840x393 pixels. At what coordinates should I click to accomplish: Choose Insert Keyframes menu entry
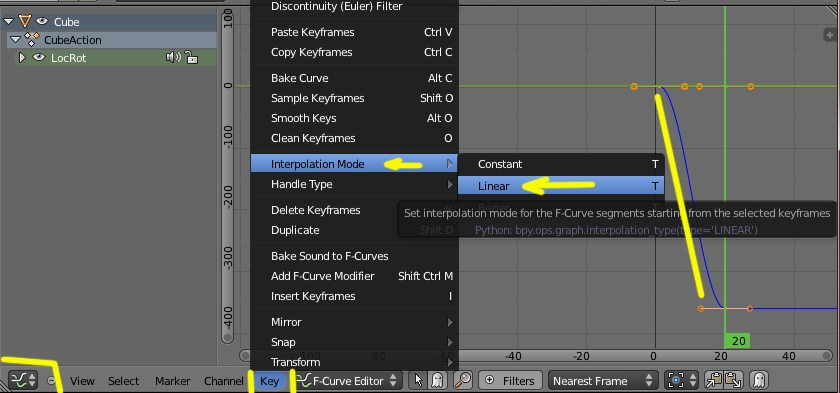(355, 296)
